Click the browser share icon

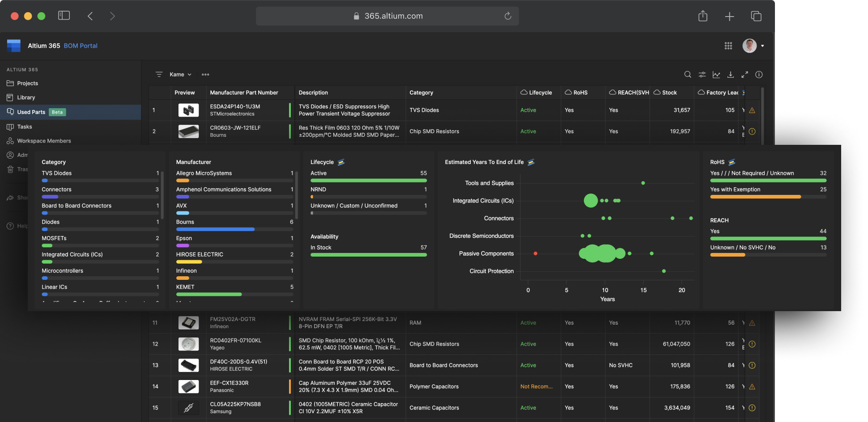pos(703,16)
